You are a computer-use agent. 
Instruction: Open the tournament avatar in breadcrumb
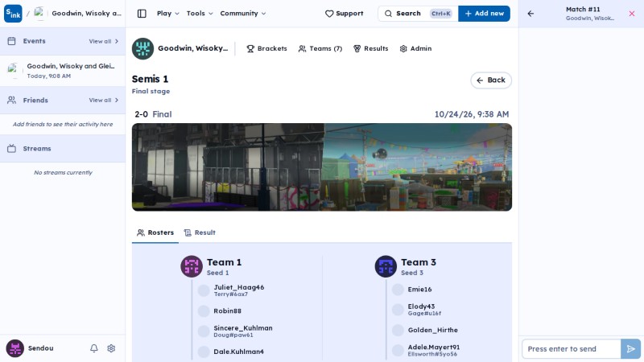pyautogui.click(x=39, y=14)
